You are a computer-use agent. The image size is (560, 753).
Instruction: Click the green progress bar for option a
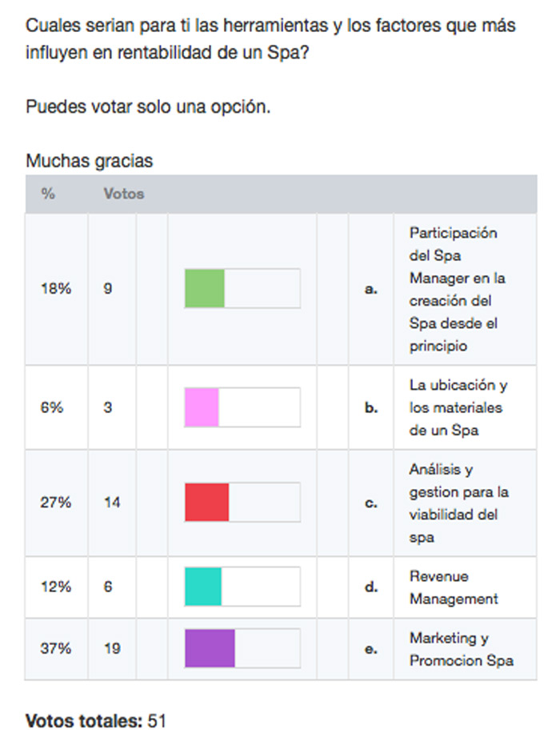[242, 288]
